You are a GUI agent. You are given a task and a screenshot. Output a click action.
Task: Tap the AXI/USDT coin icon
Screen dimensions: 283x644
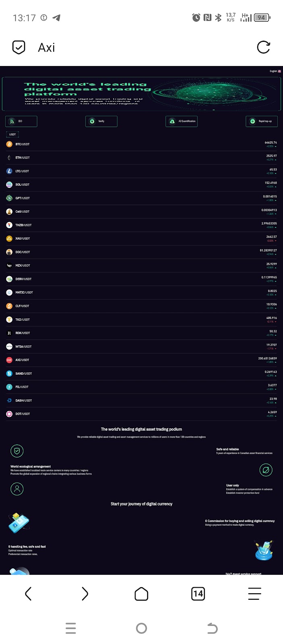pyautogui.click(x=9, y=360)
